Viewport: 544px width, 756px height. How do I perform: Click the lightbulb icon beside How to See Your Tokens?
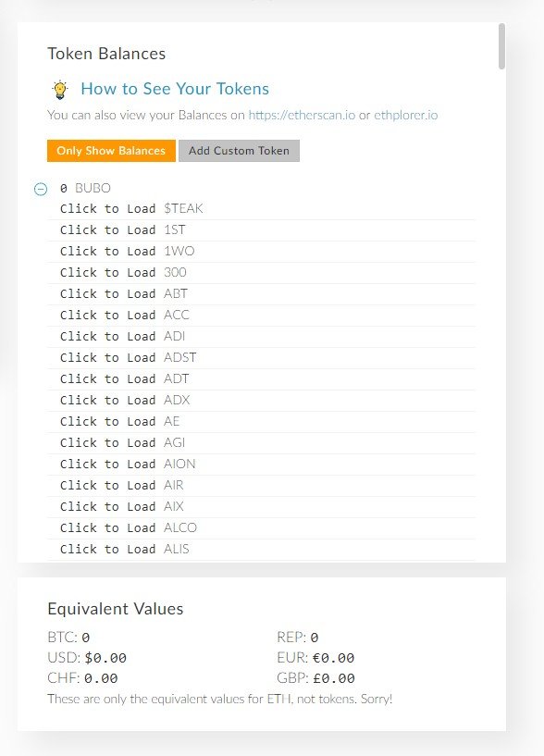[60, 90]
